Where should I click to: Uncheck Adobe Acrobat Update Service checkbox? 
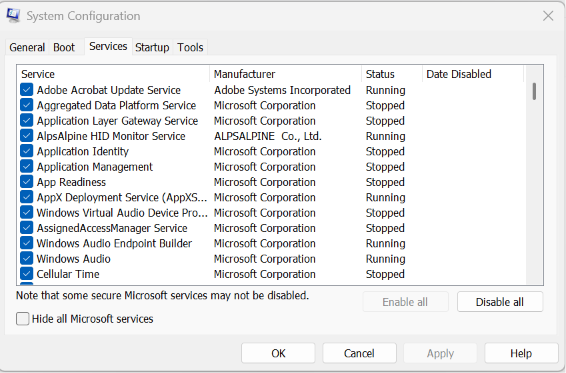click(27, 90)
